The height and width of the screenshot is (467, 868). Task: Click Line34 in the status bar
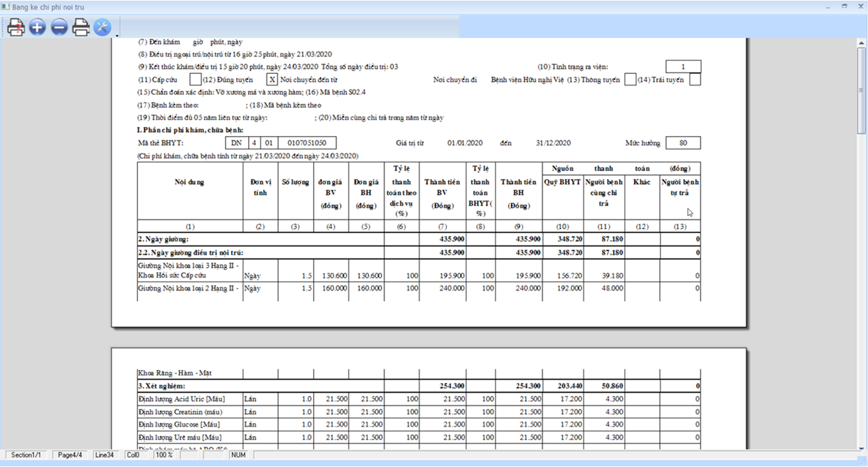coord(105,455)
